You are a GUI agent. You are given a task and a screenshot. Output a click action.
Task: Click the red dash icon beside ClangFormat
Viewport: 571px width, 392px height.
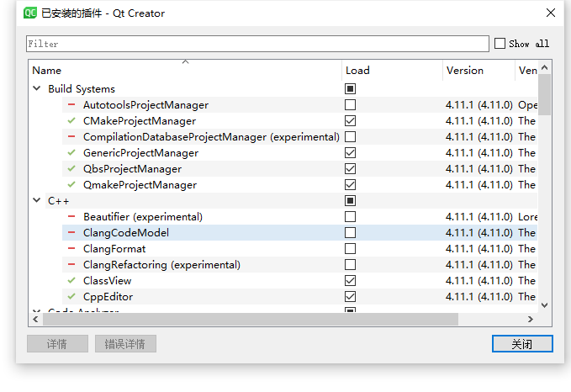71,248
